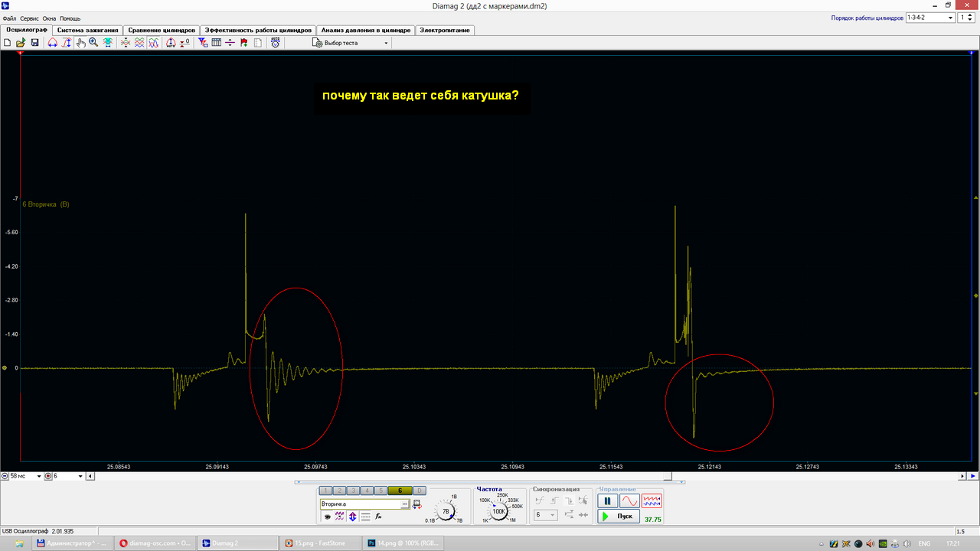Click the 6 Вторичка (В) channel label
The height and width of the screenshot is (551, 980).
[x=46, y=204]
